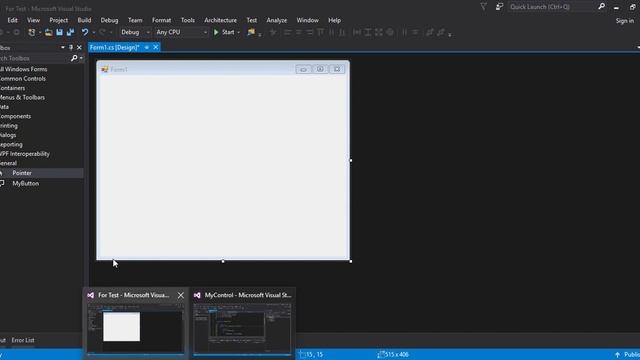This screenshot has height=360, width=640.
Task: Focus the Quick Launch search box
Action: (552, 7)
